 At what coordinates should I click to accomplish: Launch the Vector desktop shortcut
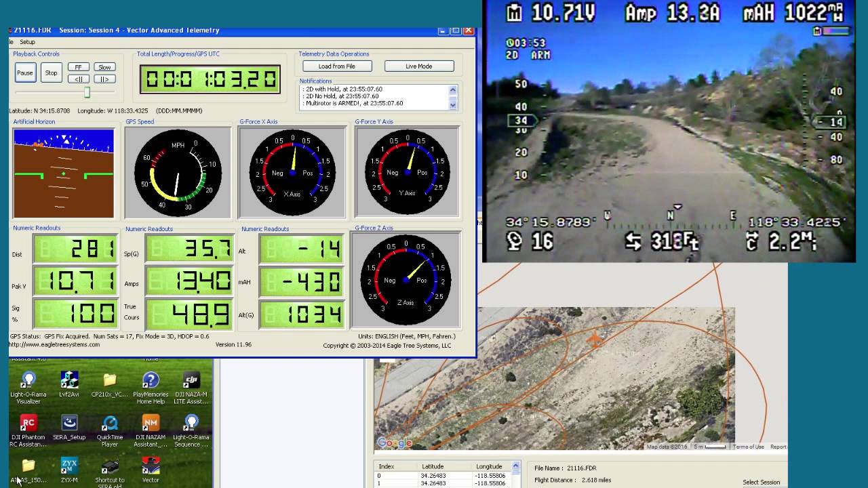(151, 470)
